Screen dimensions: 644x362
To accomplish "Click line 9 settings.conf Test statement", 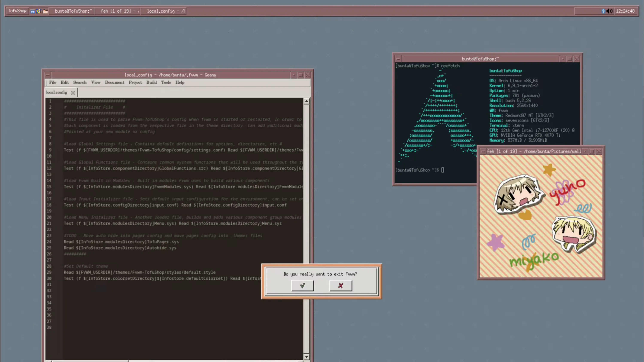I will (x=183, y=150).
